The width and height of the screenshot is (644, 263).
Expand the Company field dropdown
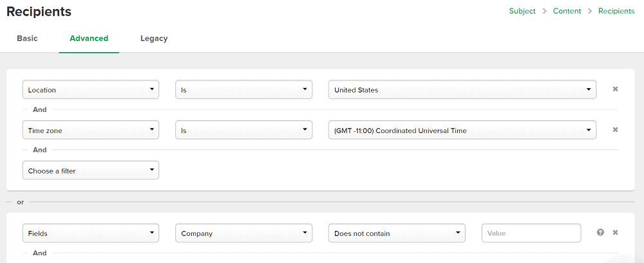(x=244, y=233)
